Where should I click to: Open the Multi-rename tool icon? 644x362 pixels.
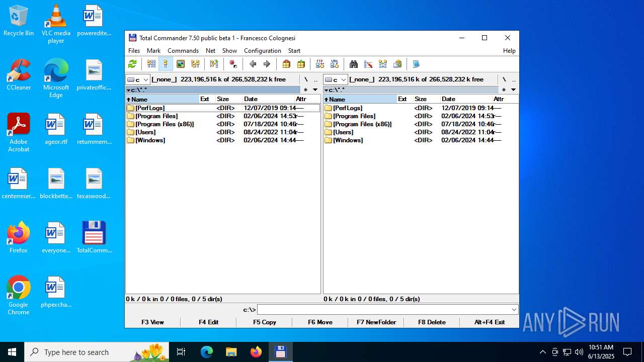pos(368,64)
